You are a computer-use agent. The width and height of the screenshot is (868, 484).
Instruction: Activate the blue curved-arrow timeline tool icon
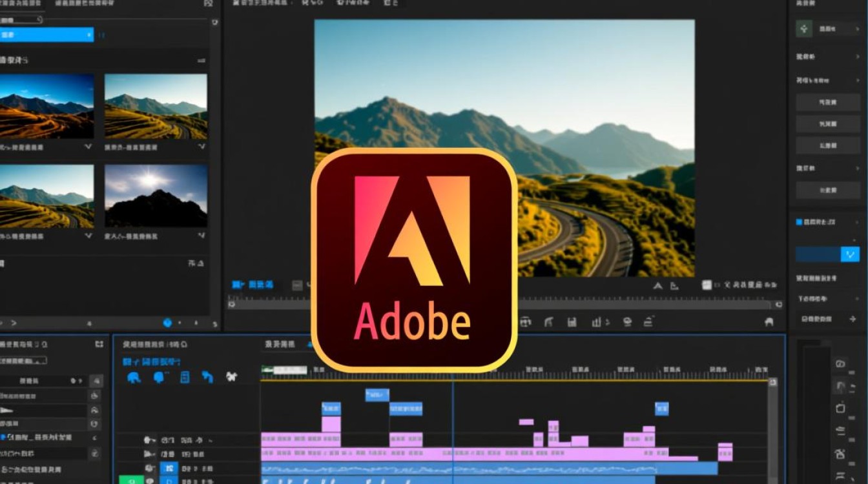(207, 377)
